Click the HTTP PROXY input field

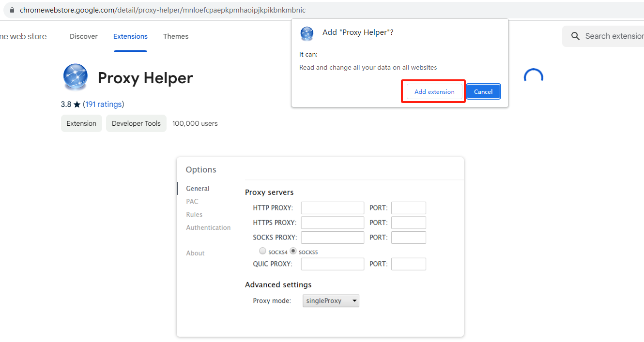click(x=332, y=208)
